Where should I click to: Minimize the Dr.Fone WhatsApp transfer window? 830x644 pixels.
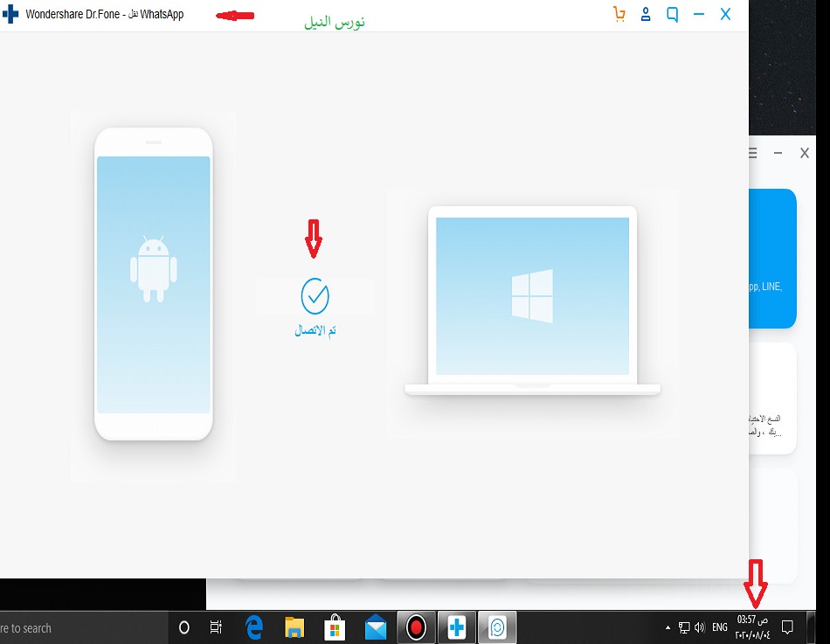coord(698,15)
